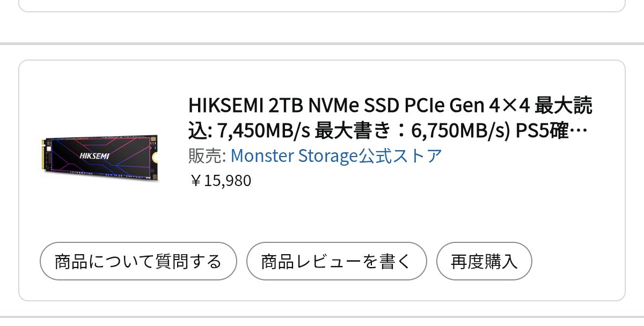Click the 販売: seller label

(x=207, y=156)
